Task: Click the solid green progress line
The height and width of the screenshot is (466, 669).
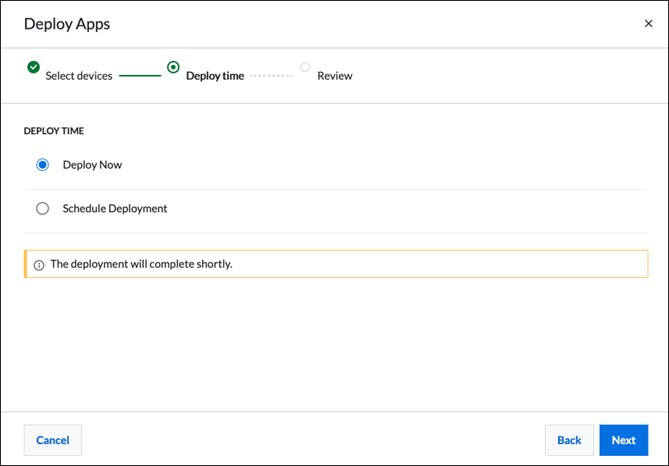Action: [x=140, y=76]
